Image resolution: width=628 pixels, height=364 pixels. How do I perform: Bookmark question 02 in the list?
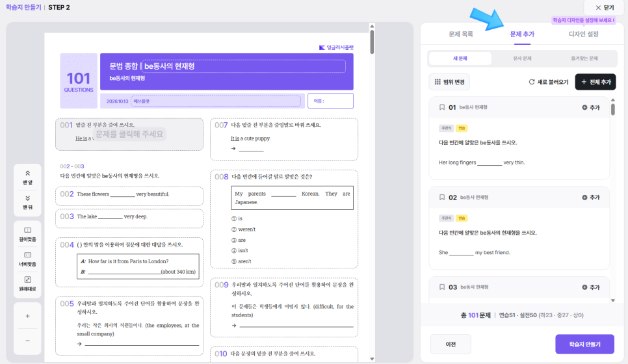point(442,198)
